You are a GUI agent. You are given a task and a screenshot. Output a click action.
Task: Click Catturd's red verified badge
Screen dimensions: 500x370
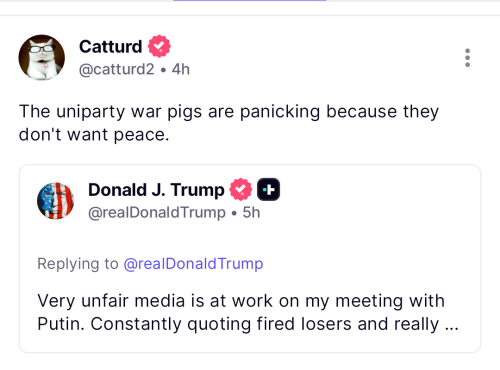click(x=159, y=46)
